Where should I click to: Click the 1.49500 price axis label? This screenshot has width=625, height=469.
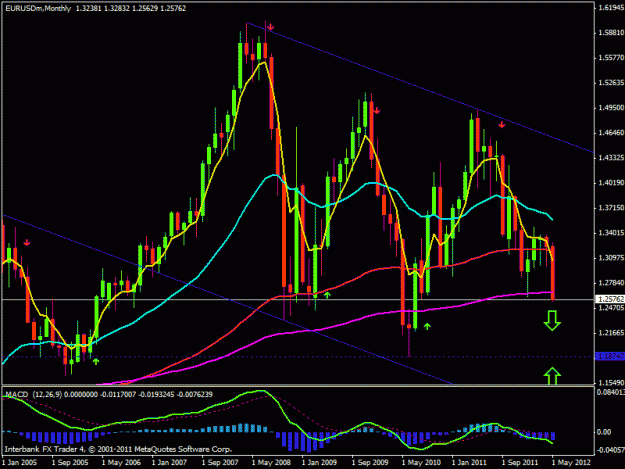[611, 108]
